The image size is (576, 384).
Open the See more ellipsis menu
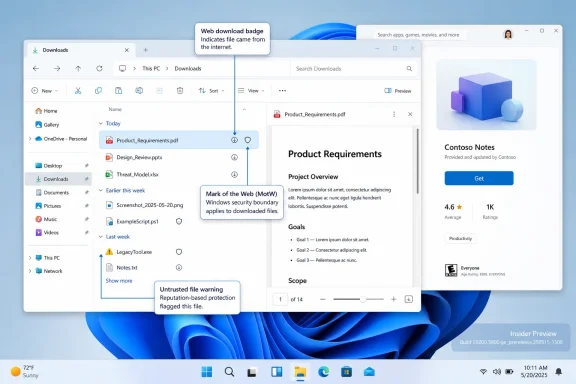coord(282,91)
